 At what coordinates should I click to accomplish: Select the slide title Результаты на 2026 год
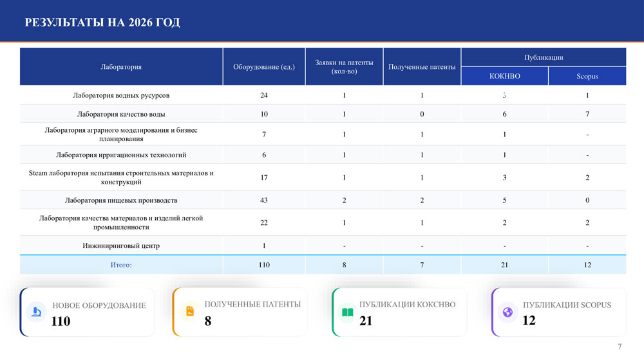(102, 23)
